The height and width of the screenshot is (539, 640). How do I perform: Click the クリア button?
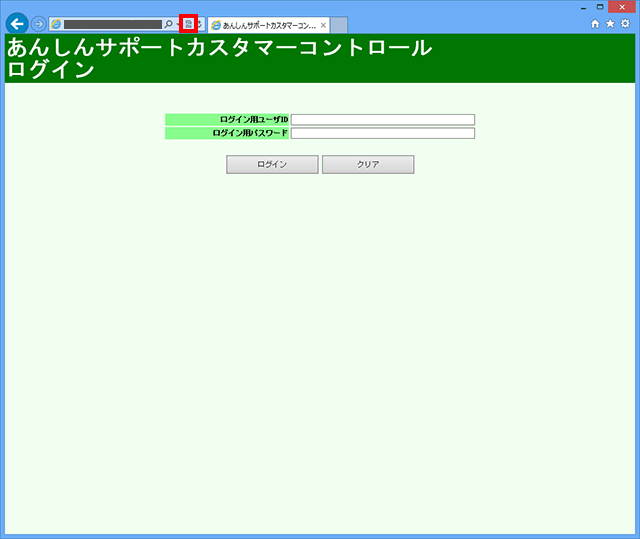[368, 164]
